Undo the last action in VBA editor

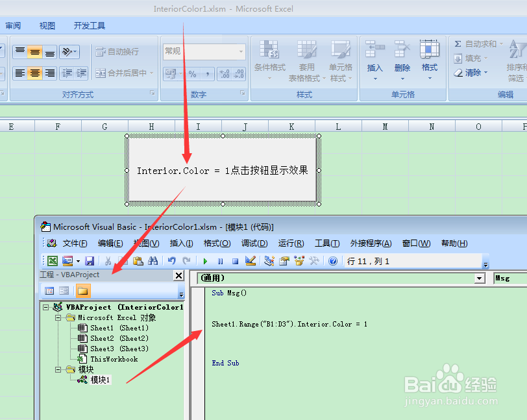tap(172, 261)
